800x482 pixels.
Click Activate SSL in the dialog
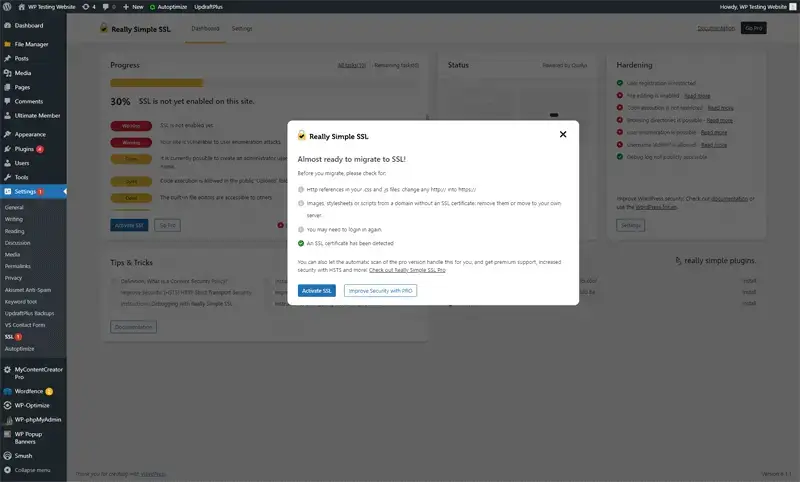pos(316,291)
